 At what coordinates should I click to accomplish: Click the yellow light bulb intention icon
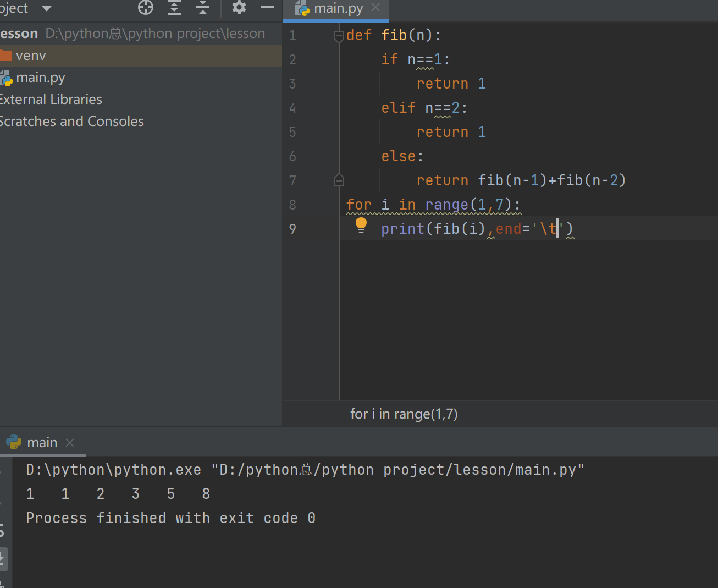coord(361,226)
